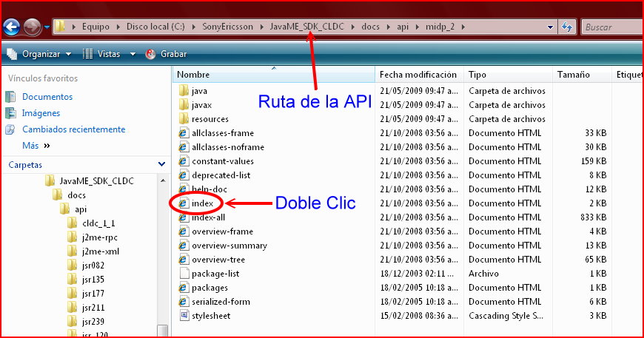Select packages HTML file icon
This screenshot has height=338, width=644.
[184, 287]
